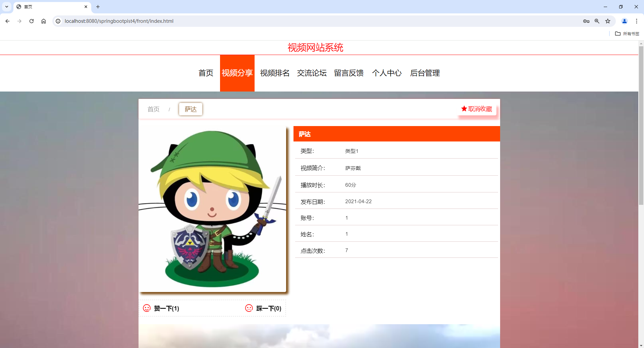This screenshot has width=644, height=348.
Task: Click the 点击次数 label
Action: pyautogui.click(x=313, y=251)
